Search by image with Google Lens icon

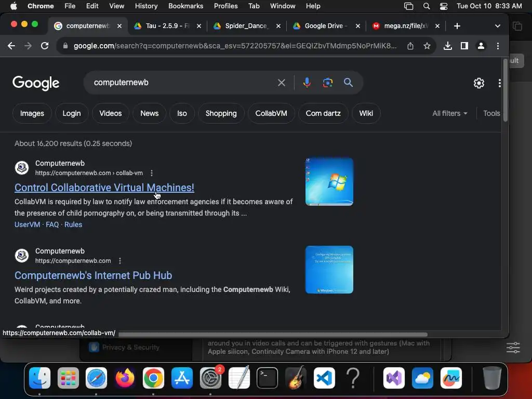[x=327, y=83]
